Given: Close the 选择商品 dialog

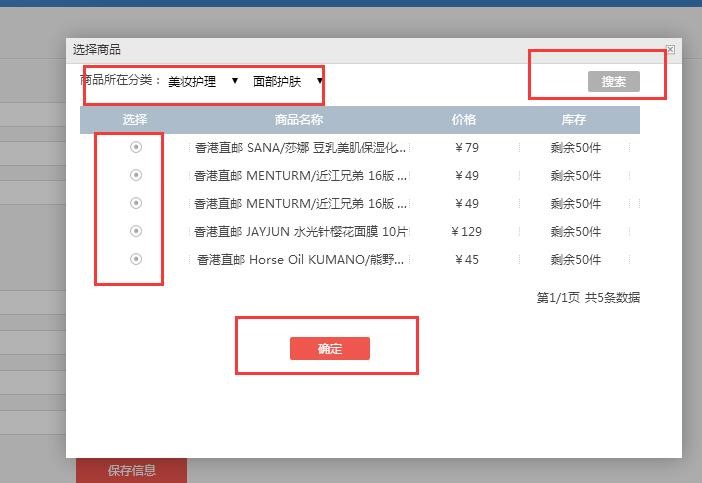Looking at the screenshot, I should [670, 49].
